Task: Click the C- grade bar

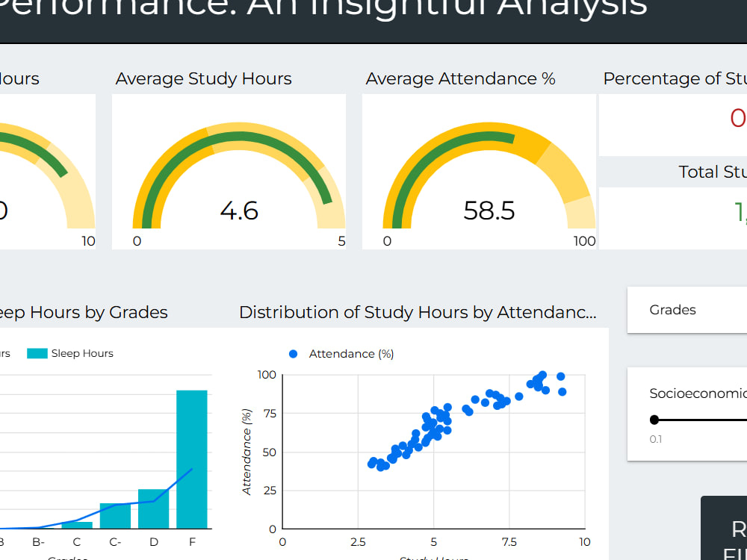Action: (x=115, y=516)
